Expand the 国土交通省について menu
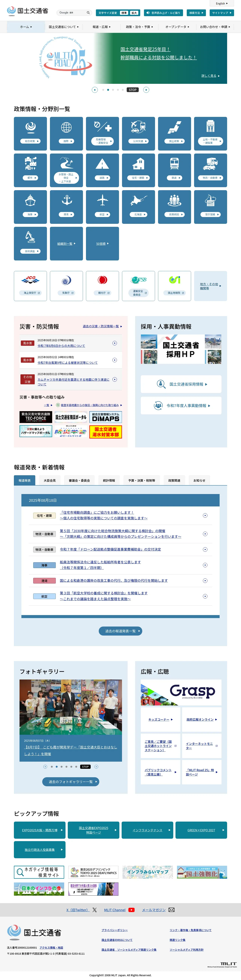The height and width of the screenshot is (980, 241). 63,27
